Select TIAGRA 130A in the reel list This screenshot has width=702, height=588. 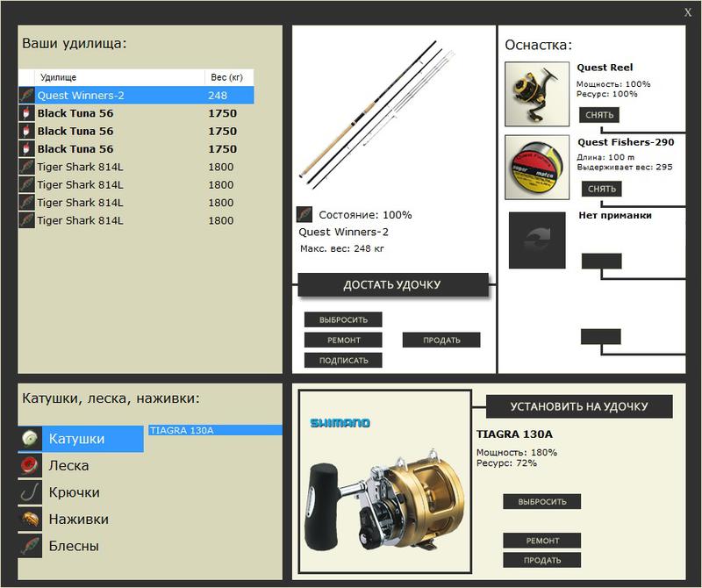pos(215,430)
